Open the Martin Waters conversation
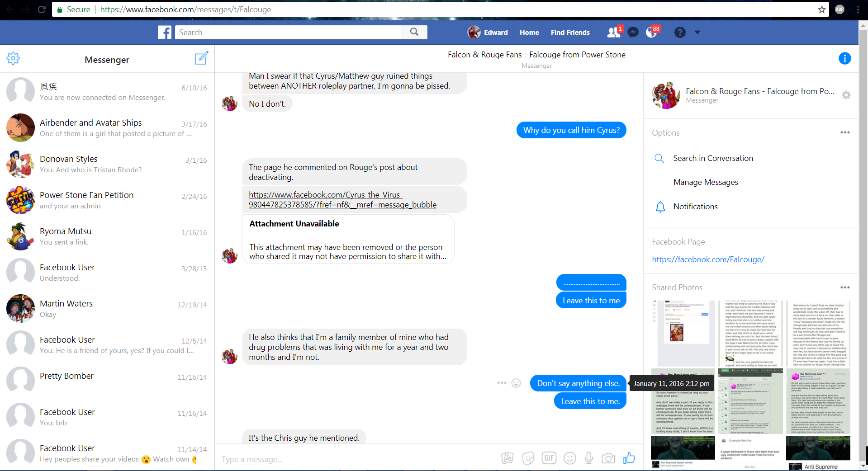Screen dimensions: 868x471 pos(107,308)
